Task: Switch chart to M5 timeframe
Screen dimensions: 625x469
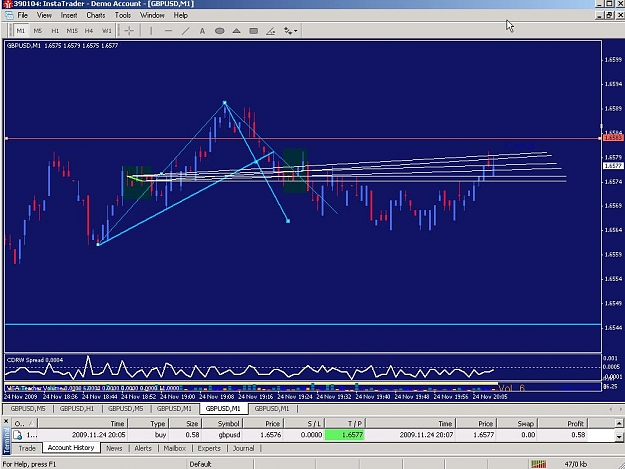Action: point(37,31)
